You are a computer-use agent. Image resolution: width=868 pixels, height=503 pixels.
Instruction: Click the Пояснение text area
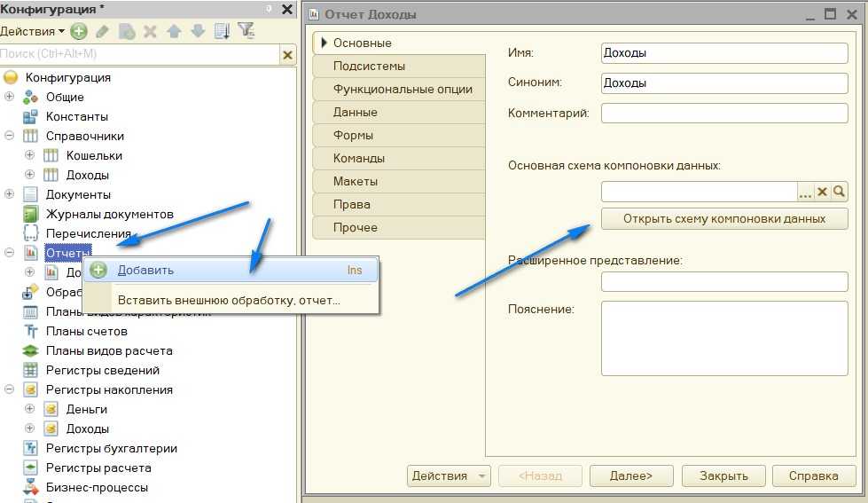pyautogui.click(x=724, y=339)
